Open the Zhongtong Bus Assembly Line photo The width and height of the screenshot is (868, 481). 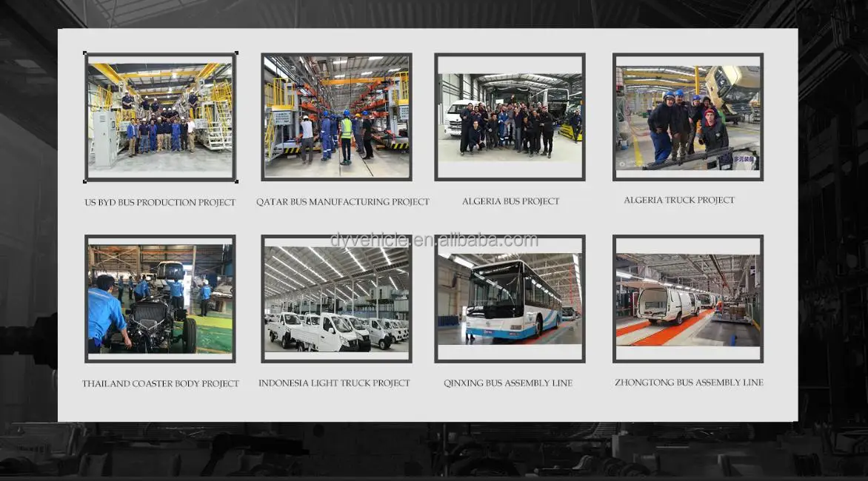point(688,298)
